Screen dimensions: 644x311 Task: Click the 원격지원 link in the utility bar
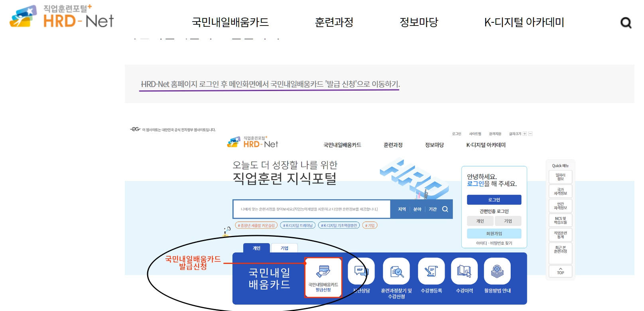click(495, 134)
